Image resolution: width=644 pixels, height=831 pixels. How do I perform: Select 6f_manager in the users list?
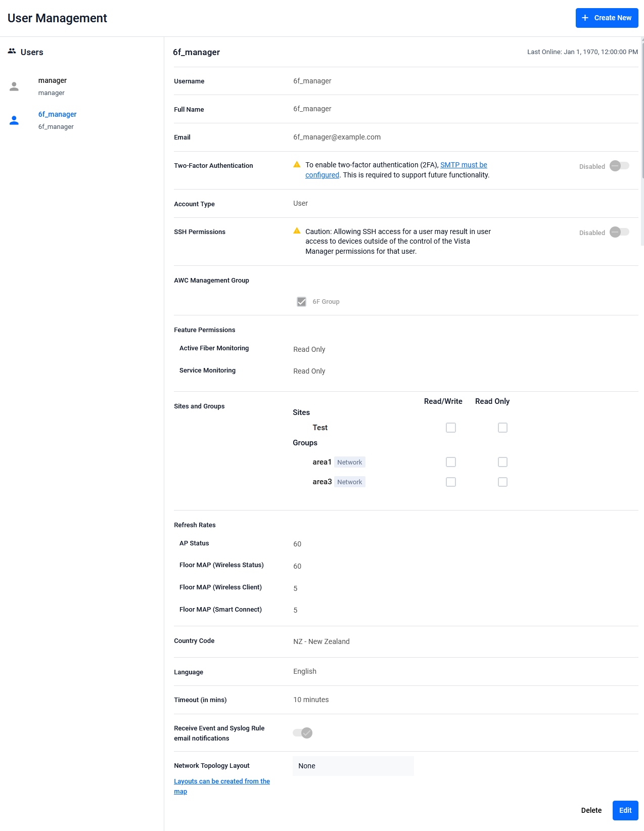click(x=57, y=120)
